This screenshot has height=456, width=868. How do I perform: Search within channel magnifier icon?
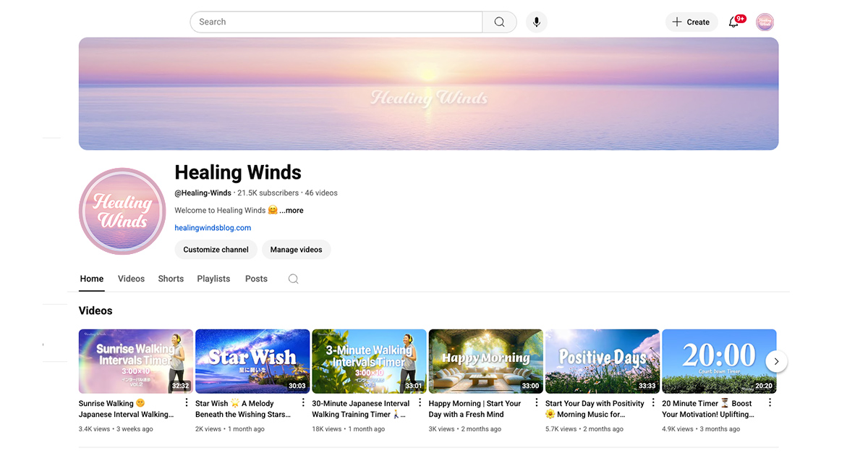pos(293,279)
